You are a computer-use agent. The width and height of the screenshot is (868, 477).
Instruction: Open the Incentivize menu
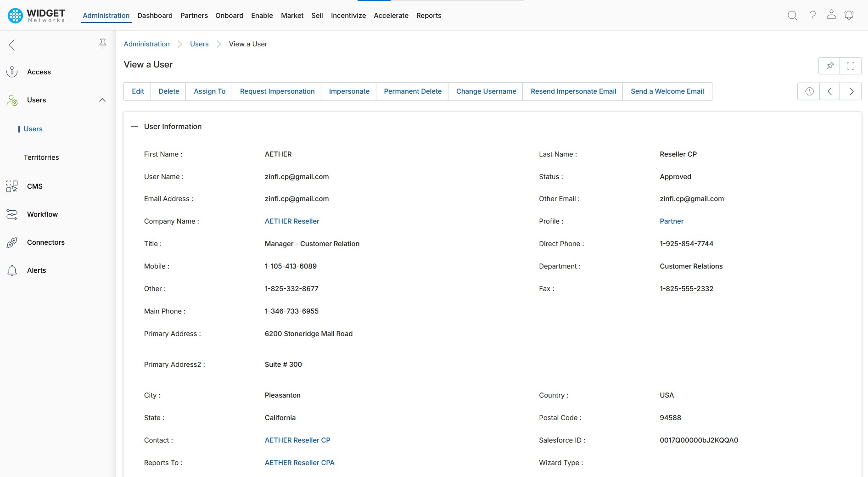pyautogui.click(x=348, y=15)
